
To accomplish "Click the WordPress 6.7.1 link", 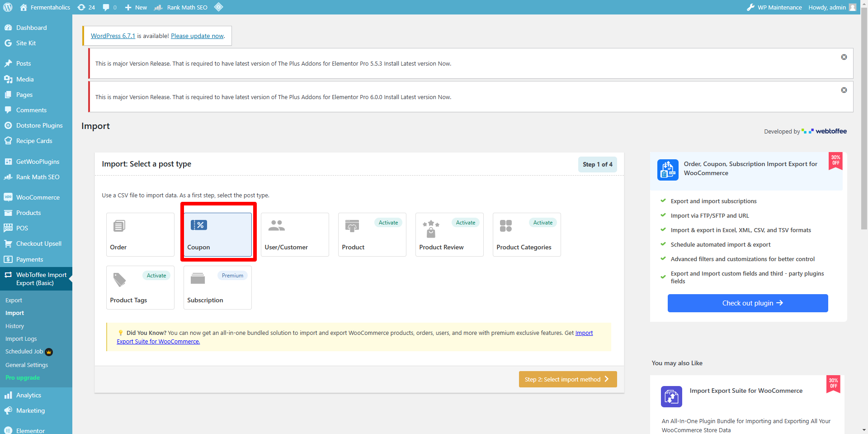I will [x=113, y=36].
